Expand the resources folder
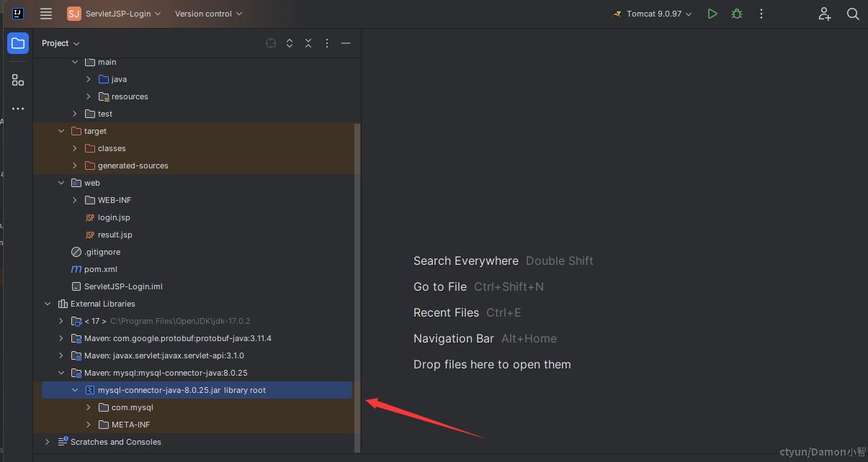Viewport: 868px width, 462px height. (89, 96)
